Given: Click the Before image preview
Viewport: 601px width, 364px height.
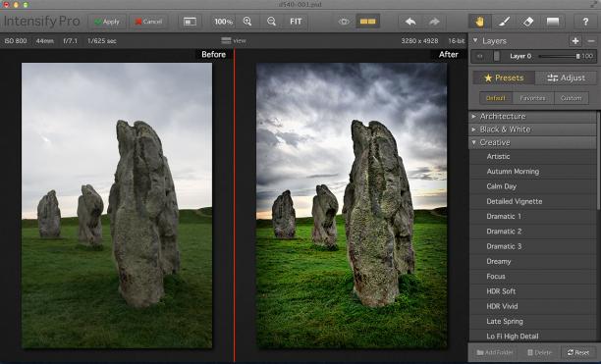Looking at the screenshot, I should (x=117, y=205).
